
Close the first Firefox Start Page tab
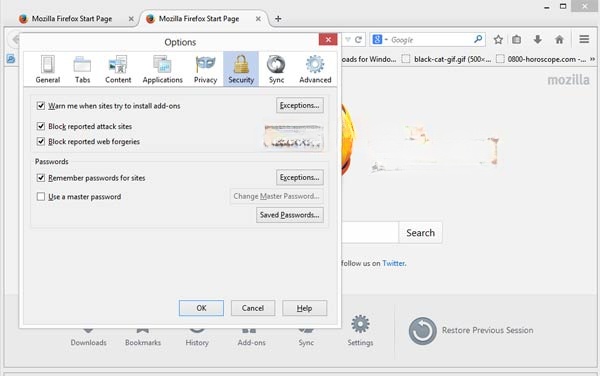click(131, 19)
